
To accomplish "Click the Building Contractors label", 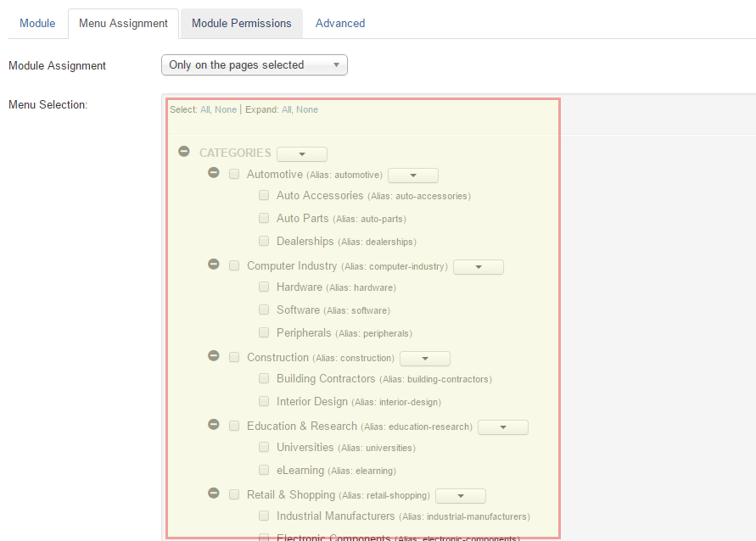I will tap(326, 378).
